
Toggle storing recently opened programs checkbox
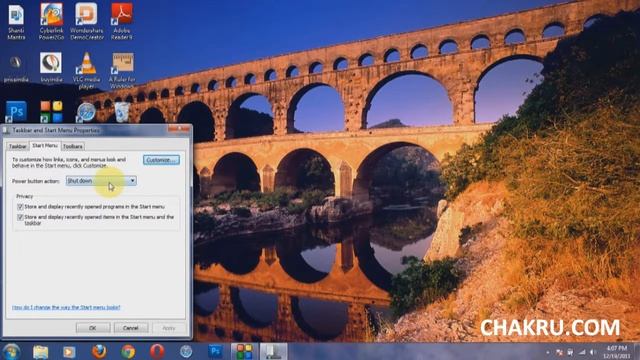point(20,207)
